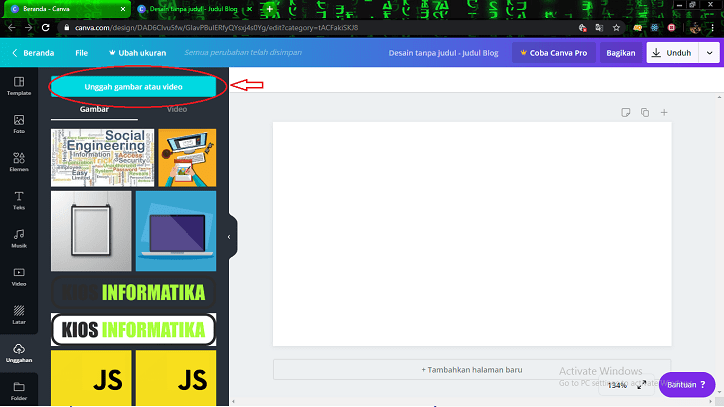
Task: Select the orange desktop illustration thumbnail
Action: point(187,158)
